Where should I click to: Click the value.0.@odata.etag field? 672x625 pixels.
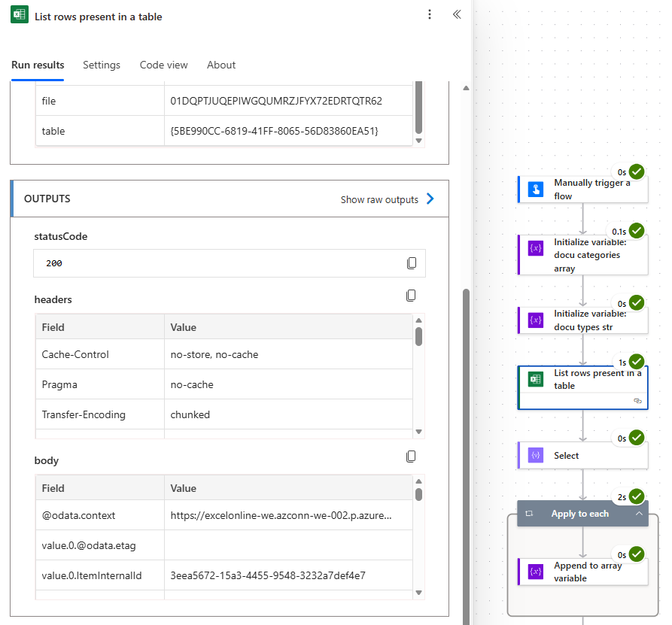pyautogui.click(x=89, y=545)
